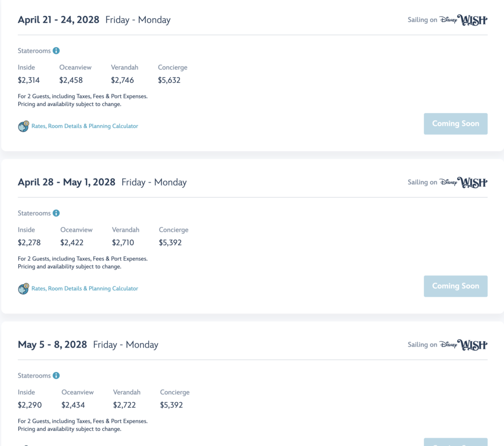The width and height of the screenshot is (504, 446).
Task: Select Oceanview $2,422 price on April 28 sailing
Action: 72,243
